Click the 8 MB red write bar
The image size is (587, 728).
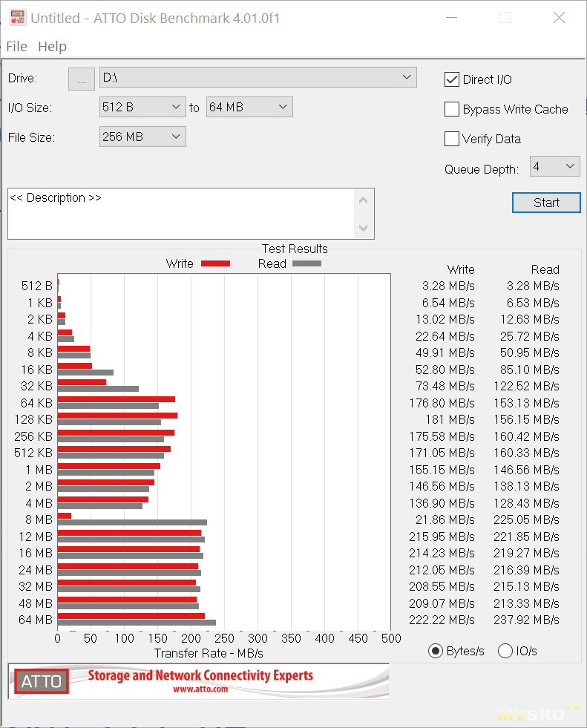pyautogui.click(x=65, y=516)
